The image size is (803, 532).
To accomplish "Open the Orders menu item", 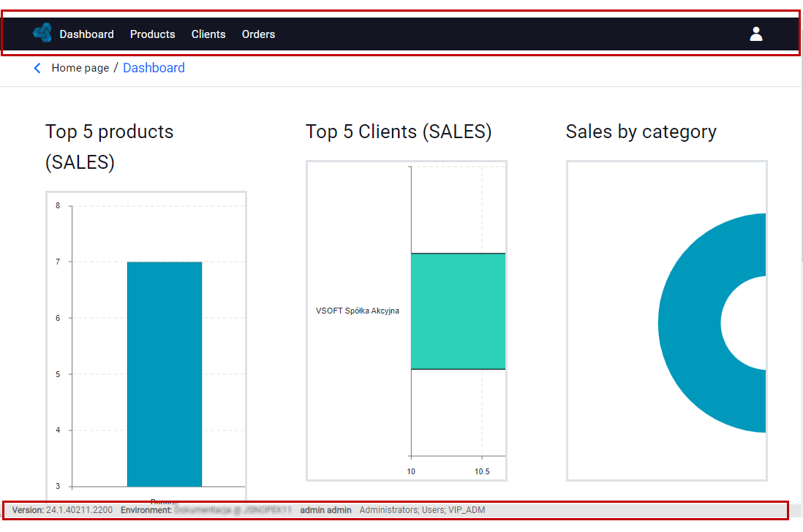I will click(259, 34).
